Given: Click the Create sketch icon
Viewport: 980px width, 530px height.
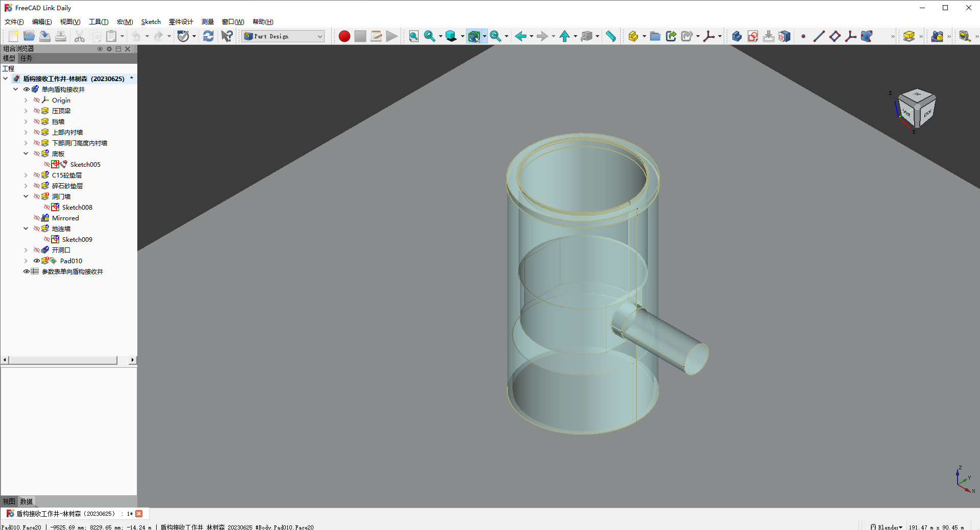Looking at the screenshot, I should (752, 36).
